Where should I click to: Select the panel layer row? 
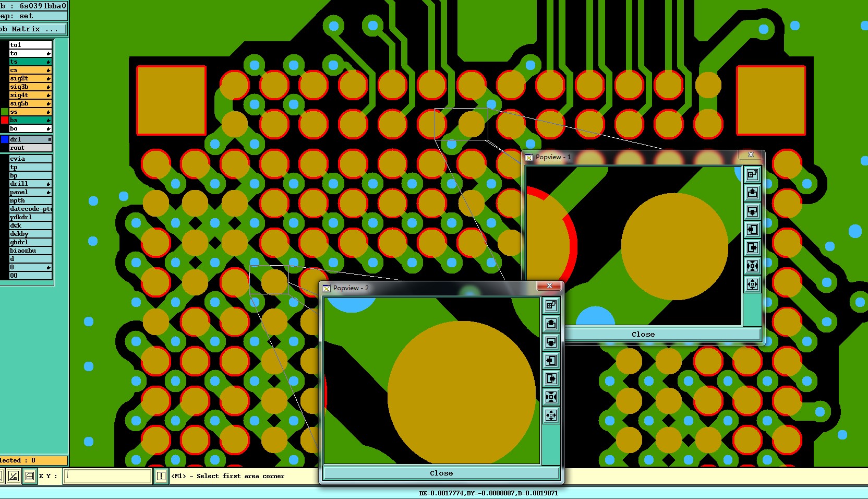click(x=31, y=192)
